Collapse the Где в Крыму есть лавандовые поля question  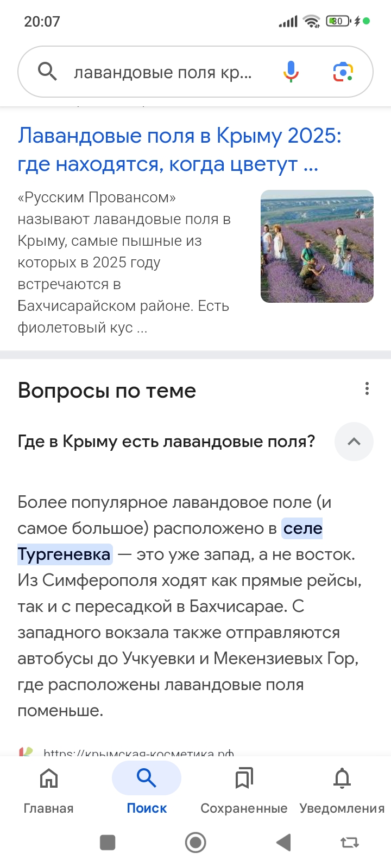coord(354,442)
